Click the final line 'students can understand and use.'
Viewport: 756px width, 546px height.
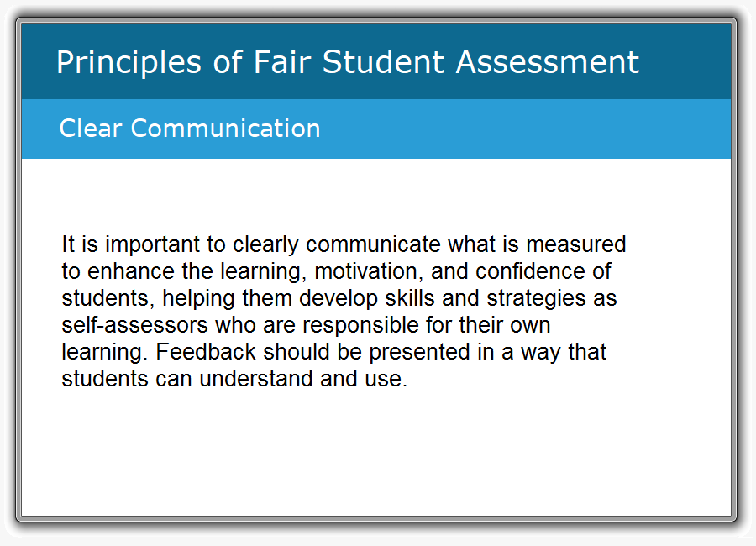(x=234, y=379)
